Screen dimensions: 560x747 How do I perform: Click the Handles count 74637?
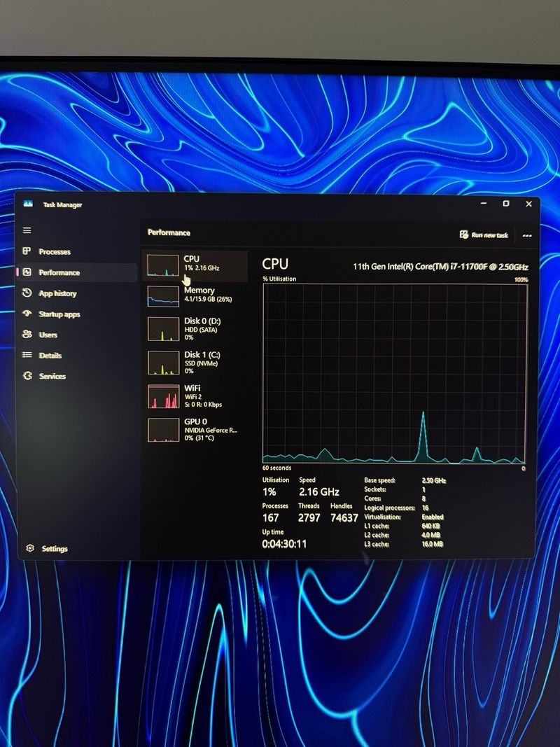coord(344,518)
